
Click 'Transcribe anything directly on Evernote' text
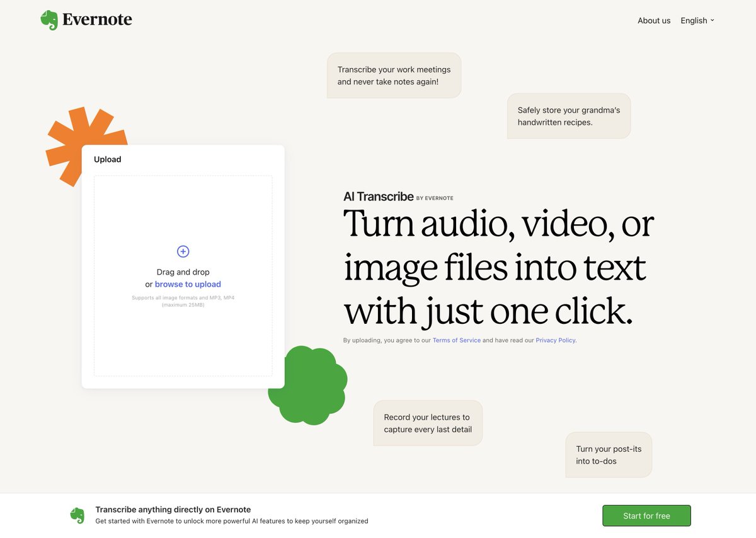click(173, 510)
